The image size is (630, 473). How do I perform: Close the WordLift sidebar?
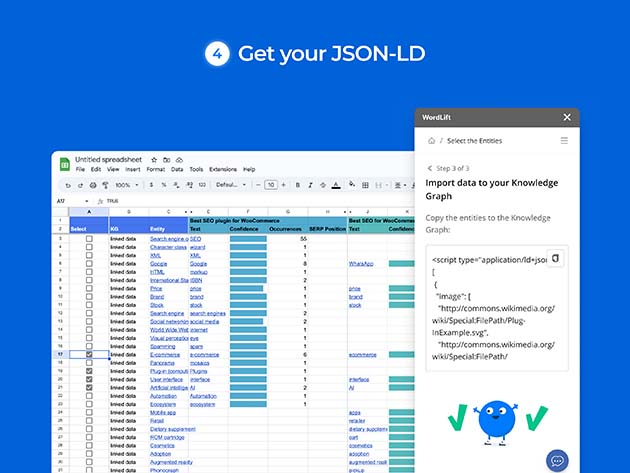pos(567,117)
